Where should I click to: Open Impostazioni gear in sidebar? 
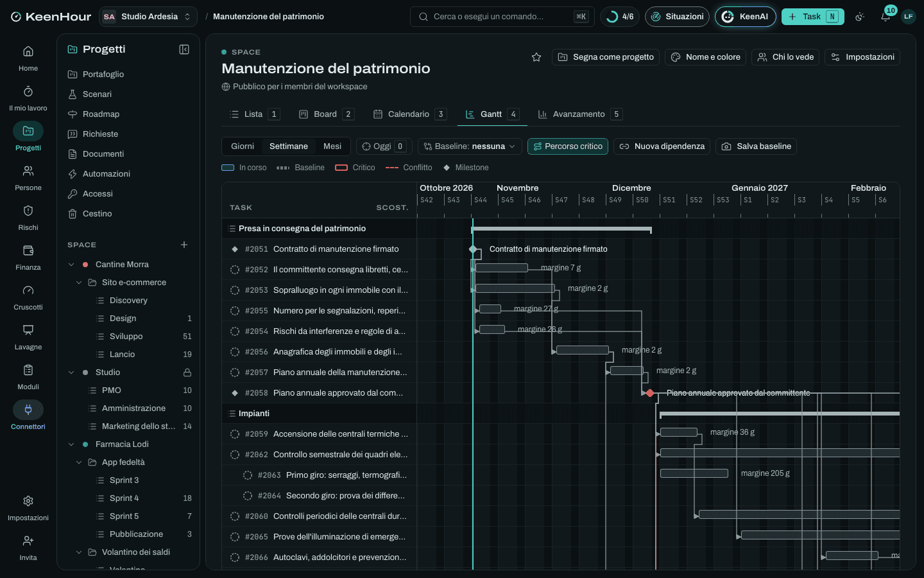click(28, 507)
